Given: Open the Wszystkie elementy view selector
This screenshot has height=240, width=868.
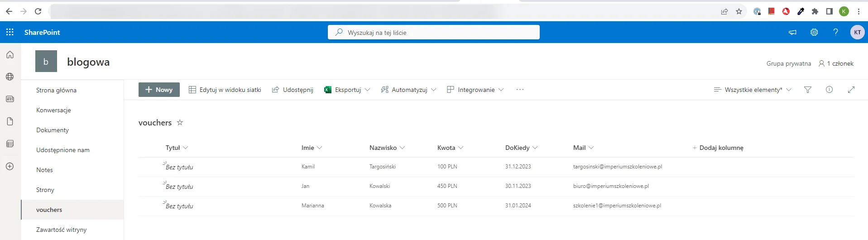Looking at the screenshot, I should tap(753, 90).
